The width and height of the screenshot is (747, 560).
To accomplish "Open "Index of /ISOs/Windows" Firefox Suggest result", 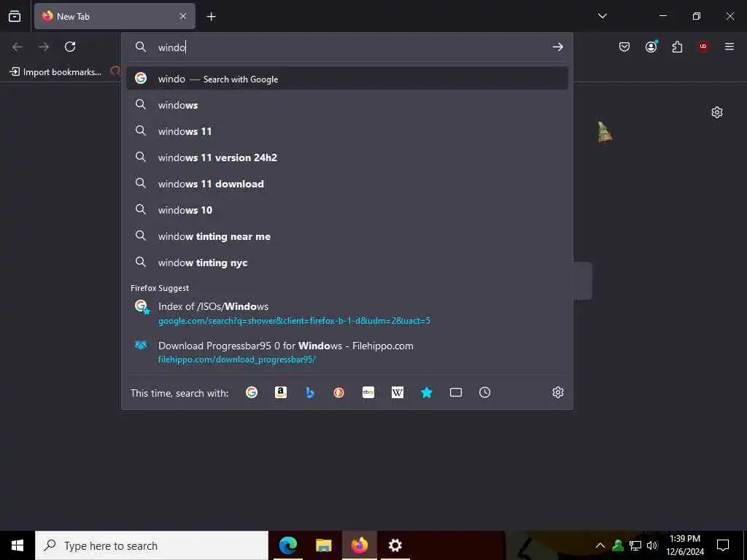I will (347, 313).
